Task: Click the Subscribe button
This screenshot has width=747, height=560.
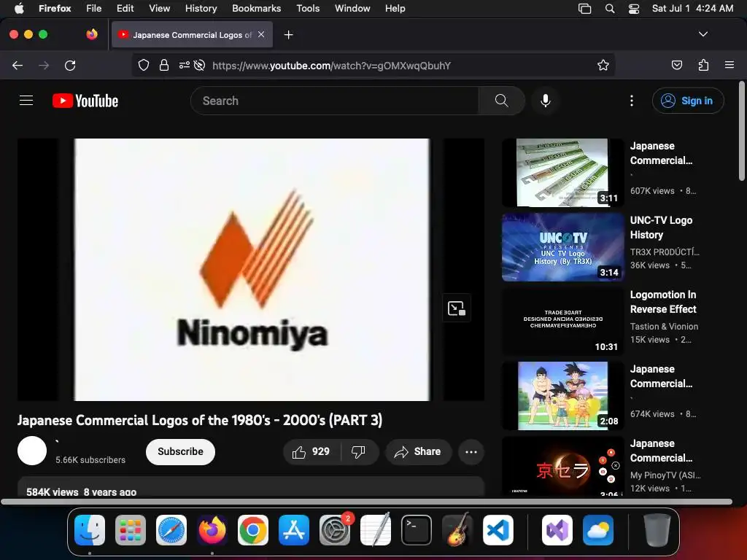Action: (x=180, y=451)
